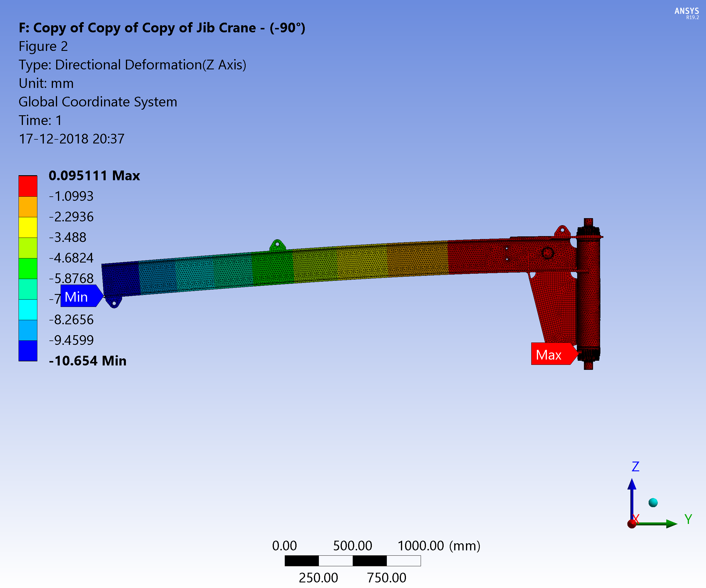Click the blue Min probe label flag
Image resolution: width=706 pixels, height=588 pixels.
(x=79, y=296)
